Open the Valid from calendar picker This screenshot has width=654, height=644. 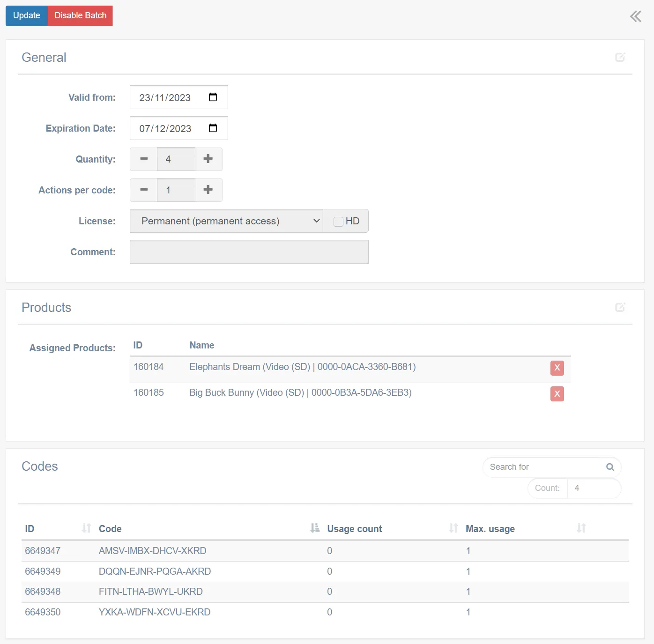(x=213, y=97)
